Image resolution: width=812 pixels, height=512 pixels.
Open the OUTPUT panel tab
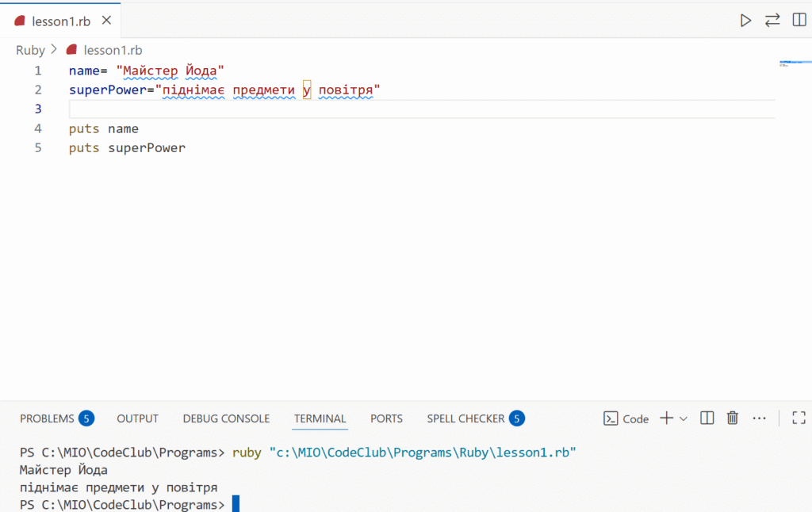tap(137, 418)
